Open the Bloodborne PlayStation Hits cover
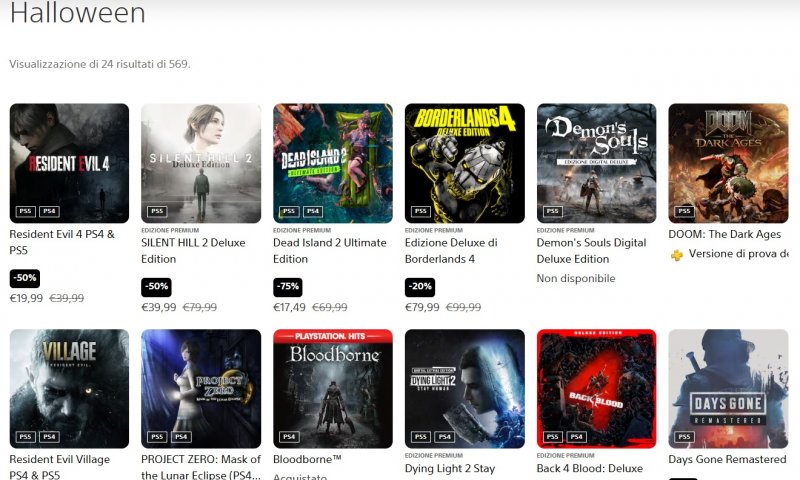This screenshot has width=800, height=480. coord(333,389)
